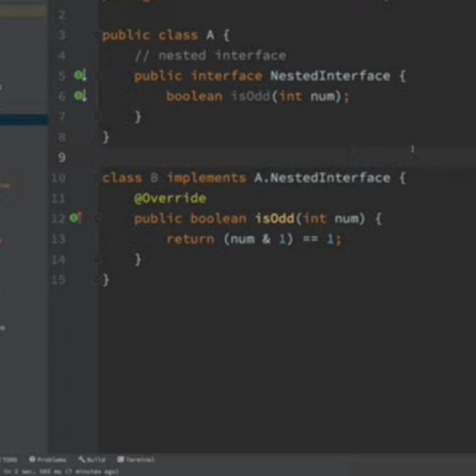The height and width of the screenshot is (476, 476).
Task: Click the Terminal icon in bottom bar
Action: click(120, 459)
